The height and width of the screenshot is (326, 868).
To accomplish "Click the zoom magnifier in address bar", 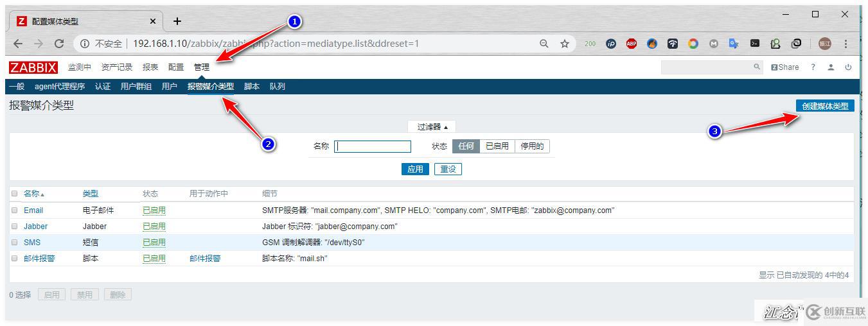I will pyautogui.click(x=544, y=44).
